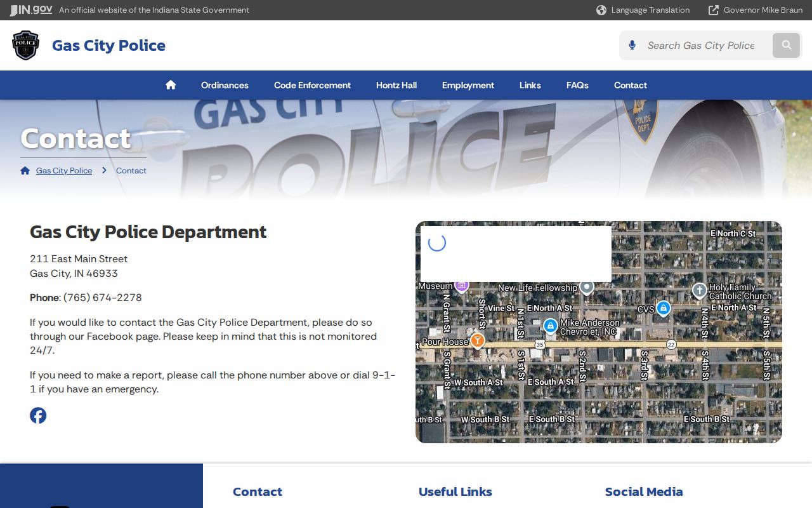The height and width of the screenshot is (508, 812).
Task: Activate voice search microphone icon
Action: (x=632, y=45)
